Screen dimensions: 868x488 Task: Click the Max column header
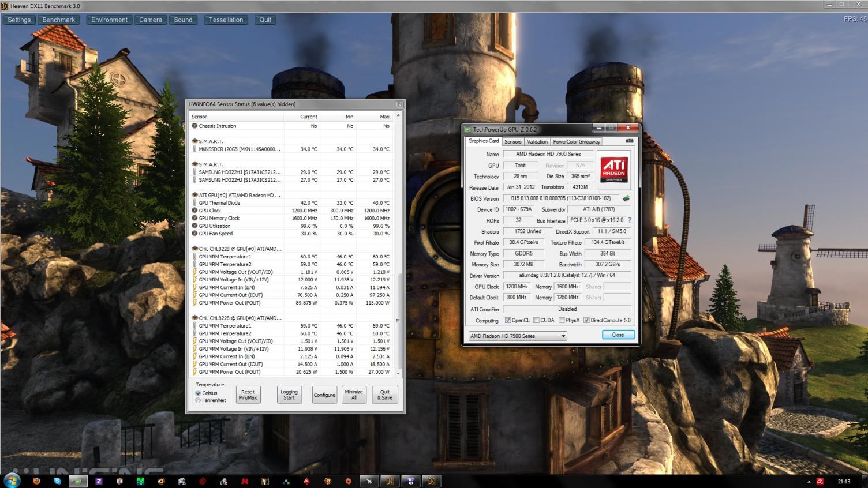pos(375,117)
